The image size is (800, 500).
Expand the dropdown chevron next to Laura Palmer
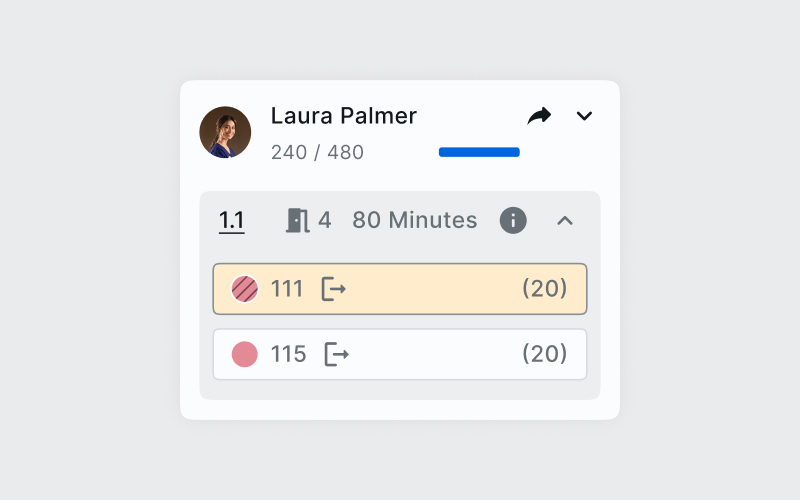[585, 116]
